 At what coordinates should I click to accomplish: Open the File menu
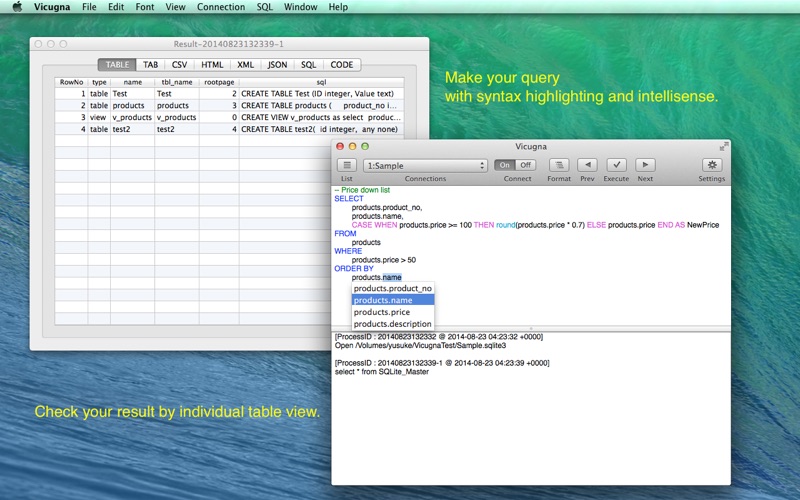[89, 7]
